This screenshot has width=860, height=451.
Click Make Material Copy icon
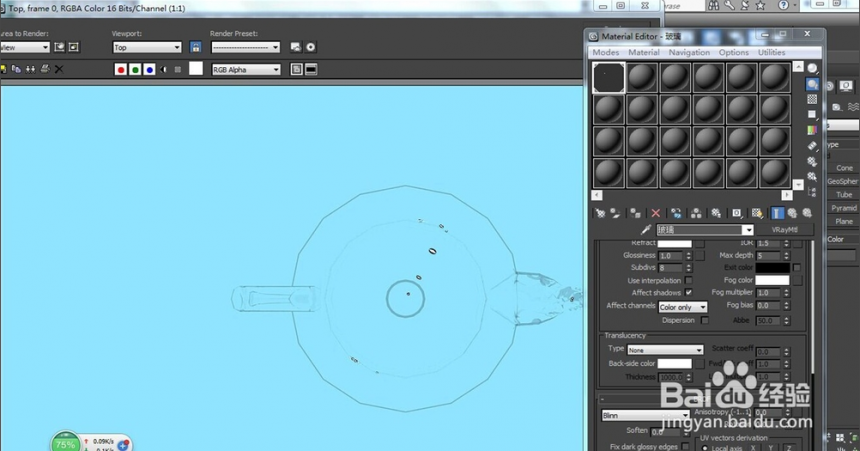click(676, 213)
